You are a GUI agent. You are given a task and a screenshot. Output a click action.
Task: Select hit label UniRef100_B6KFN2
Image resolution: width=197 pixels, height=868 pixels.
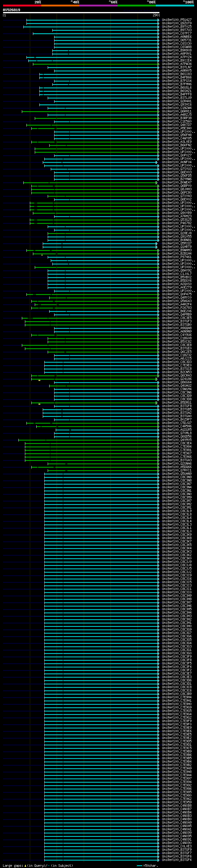point(177,145)
